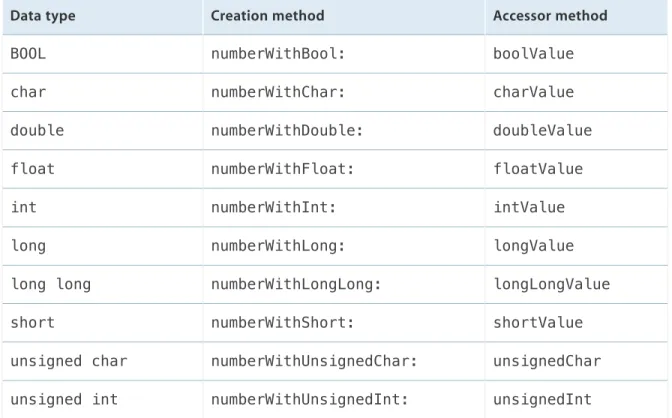
Task: Select the 'doubleValue' cell
Action: coord(576,131)
